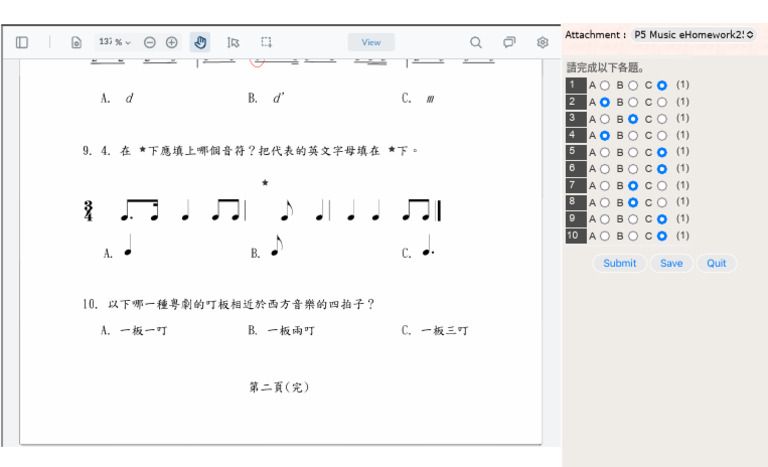Image resolution: width=768 pixels, height=467 pixels.
Task: Click the 第二頁(完) footer text
Action: click(280, 387)
